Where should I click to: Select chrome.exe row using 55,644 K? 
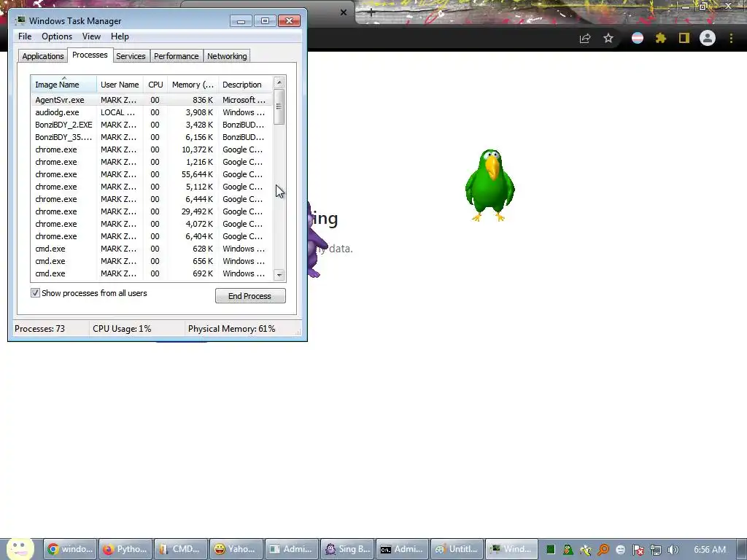coord(152,174)
